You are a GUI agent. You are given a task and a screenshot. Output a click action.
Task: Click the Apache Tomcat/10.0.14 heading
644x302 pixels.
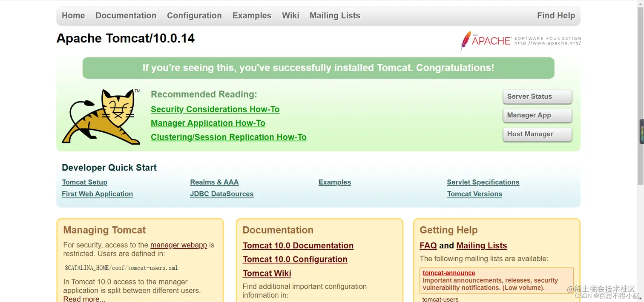126,38
